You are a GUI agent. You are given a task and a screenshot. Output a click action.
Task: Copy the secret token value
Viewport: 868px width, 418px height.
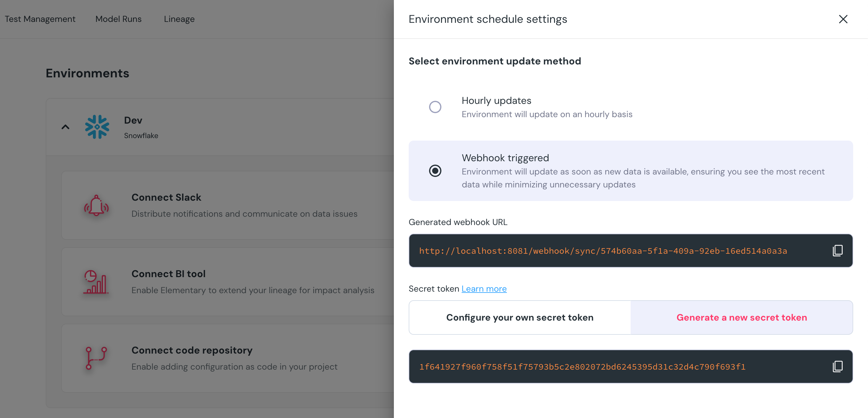pyautogui.click(x=837, y=366)
